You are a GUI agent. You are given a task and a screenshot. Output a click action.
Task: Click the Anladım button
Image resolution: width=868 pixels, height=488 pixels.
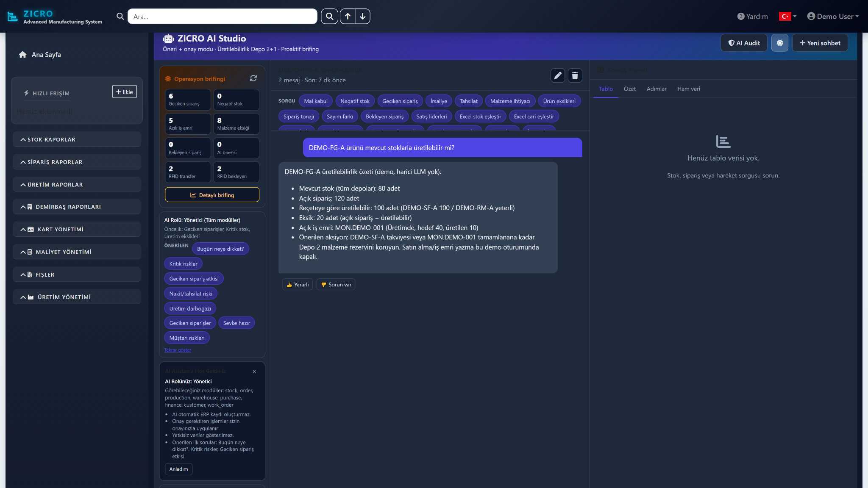[178, 469]
